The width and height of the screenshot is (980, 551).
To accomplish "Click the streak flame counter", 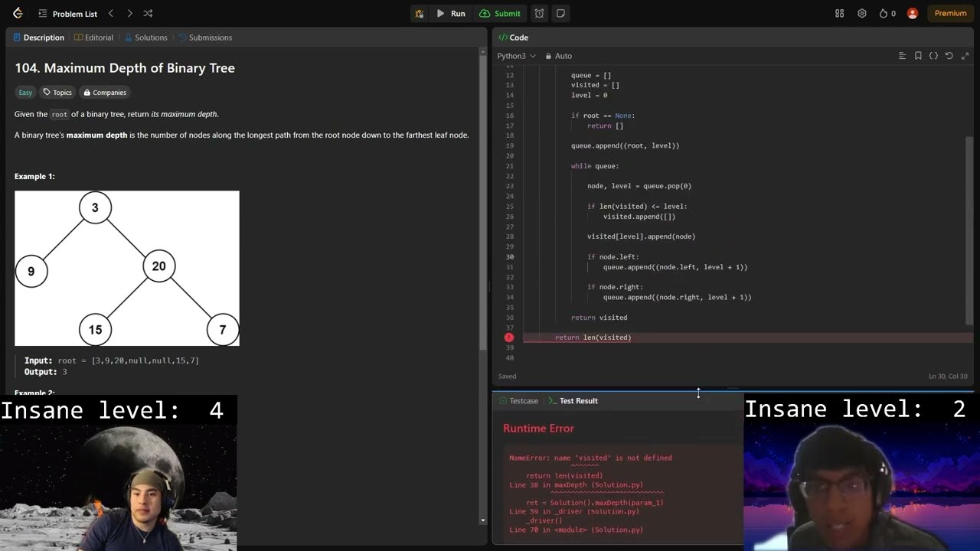I will click(887, 13).
